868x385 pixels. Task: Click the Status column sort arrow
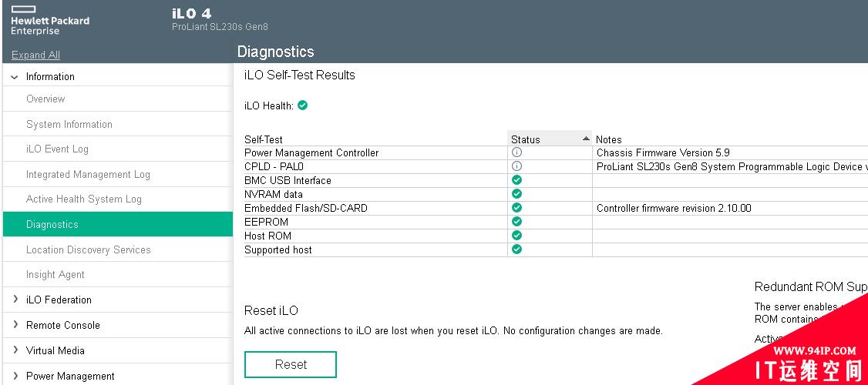coord(586,139)
